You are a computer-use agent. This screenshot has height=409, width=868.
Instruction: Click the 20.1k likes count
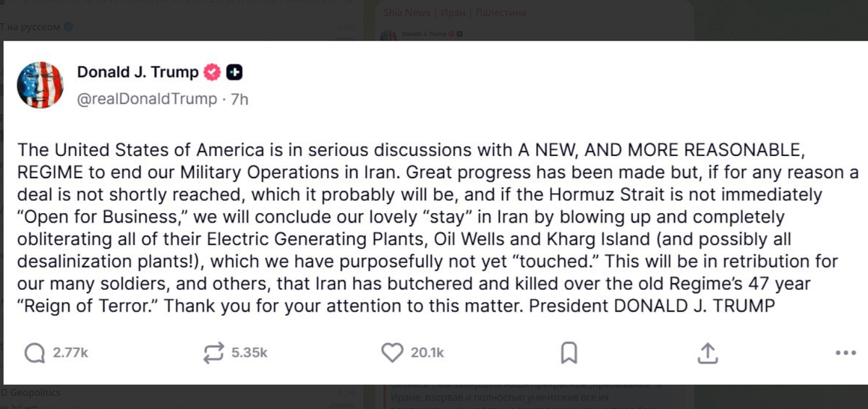click(427, 353)
